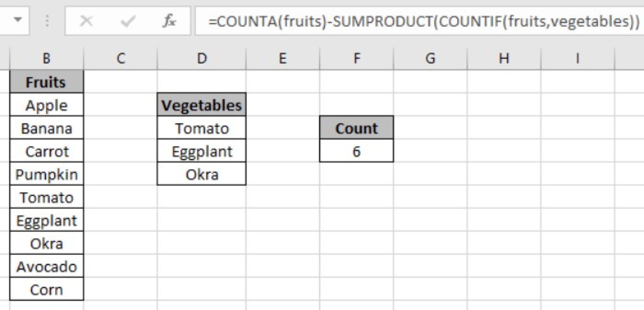This screenshot has width=644, height=310.
Task: Select the cell containing Avocado
Action: tap(47, 266)
